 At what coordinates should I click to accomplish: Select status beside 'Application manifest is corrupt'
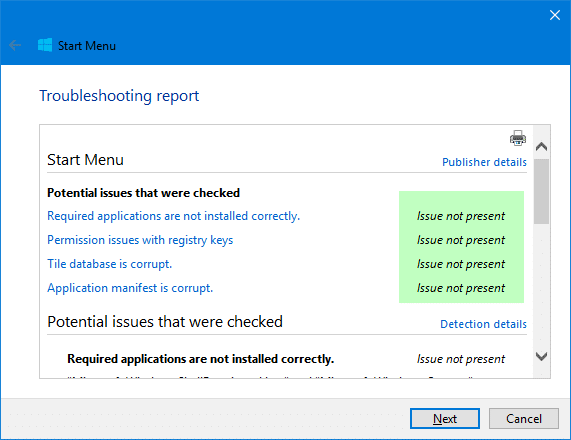click(x=461, y=288)
